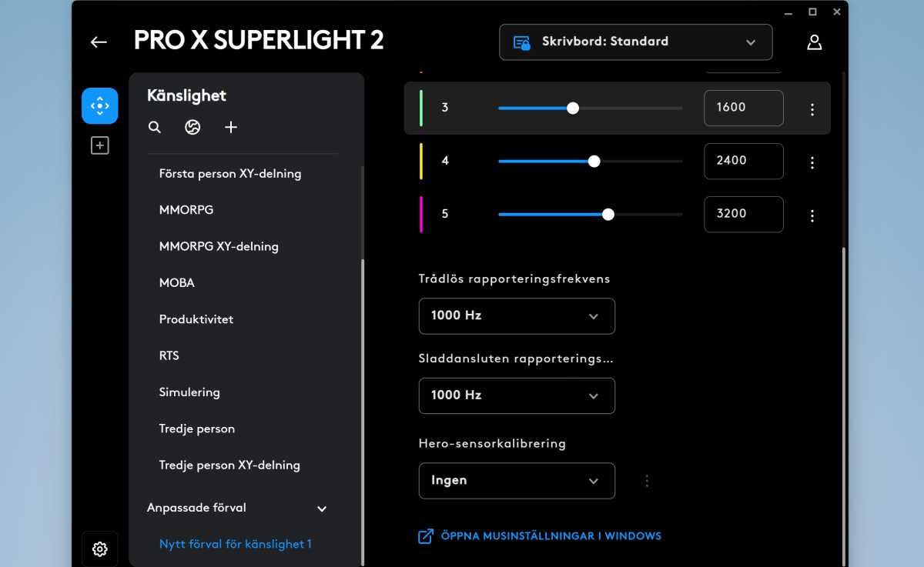Open Trådlös rapporteringsfrekvens dropdown
Viewport: 924px width, 567px height.
coord(517,316)
